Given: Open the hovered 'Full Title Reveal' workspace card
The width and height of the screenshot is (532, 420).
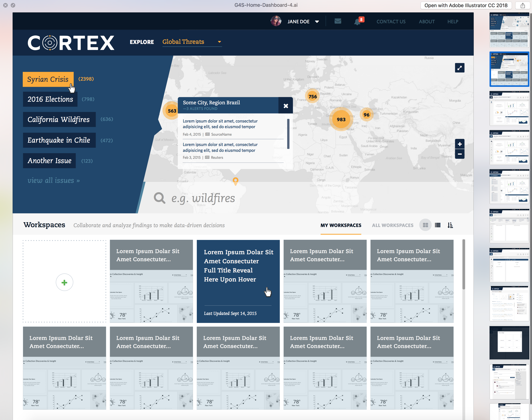Looking at the screenshot, I should tap(238, 281).
